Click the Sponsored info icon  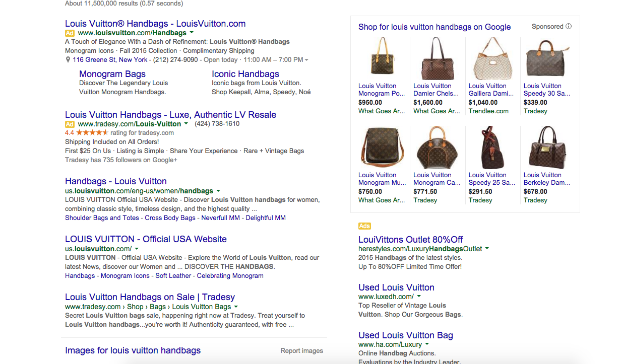click(569, 27)
